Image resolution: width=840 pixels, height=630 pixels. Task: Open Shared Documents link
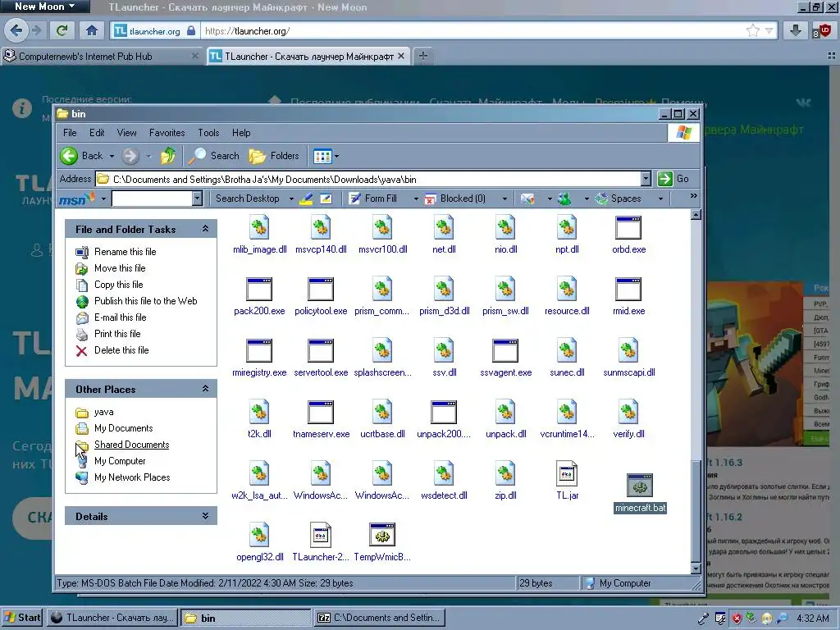pos(131,445)
